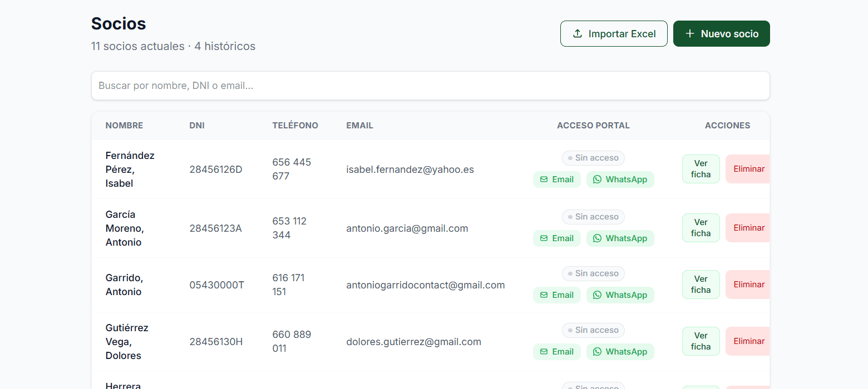The width and height of the screenshot is (868, 389).
Task: Focus the search by nombre, DNI o email field
Action: pos(431,86)
